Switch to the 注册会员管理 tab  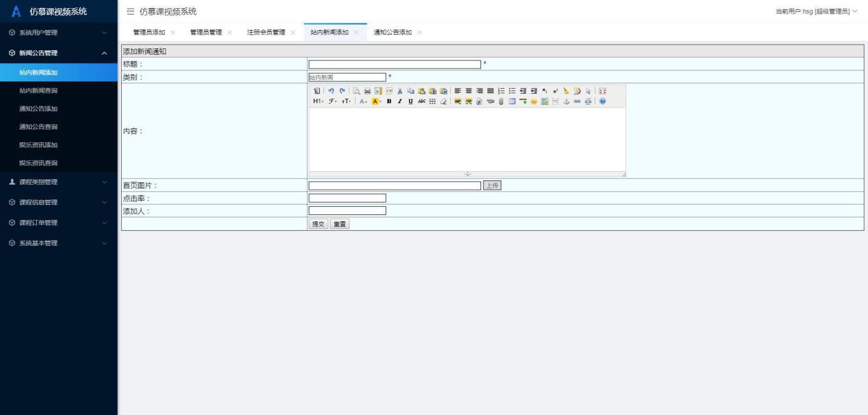[266, 33]
